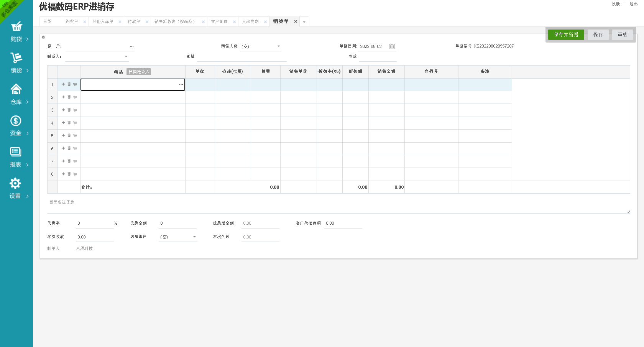Close the 销货单 tab

(296, 21)
